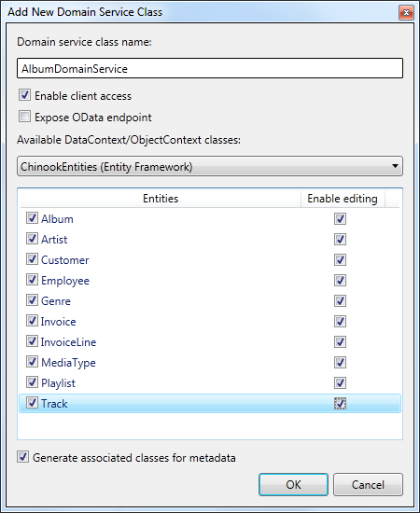Click the domain service class name field
This screenshot has height=513, width=420.
click(x=210, y=68)
